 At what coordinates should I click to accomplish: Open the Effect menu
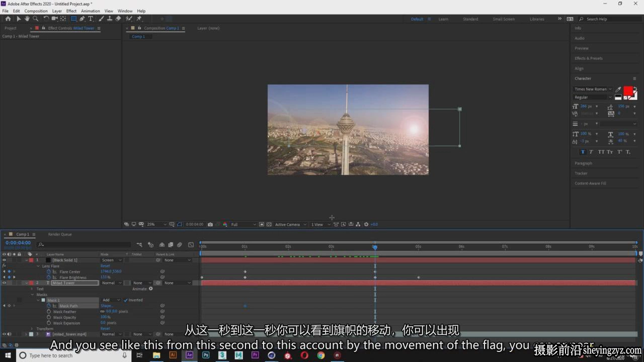pos(71,11)
